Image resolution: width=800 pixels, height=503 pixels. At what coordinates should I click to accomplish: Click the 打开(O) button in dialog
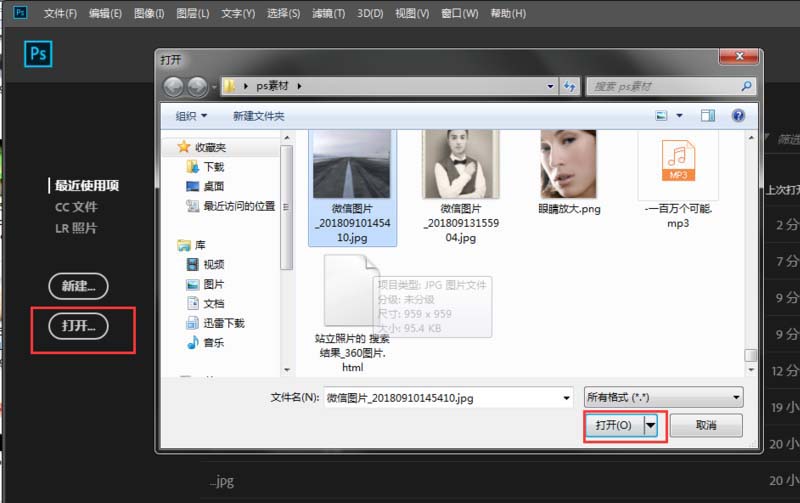614,425
